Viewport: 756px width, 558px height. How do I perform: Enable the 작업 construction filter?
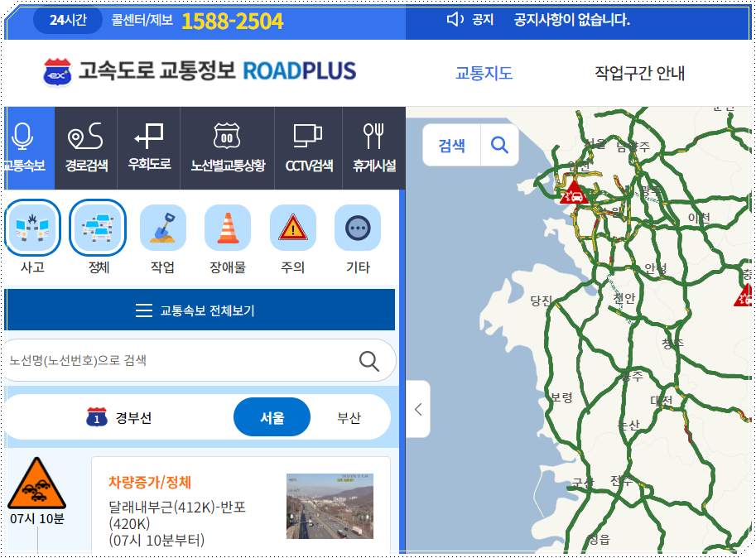tap(162, 228)
